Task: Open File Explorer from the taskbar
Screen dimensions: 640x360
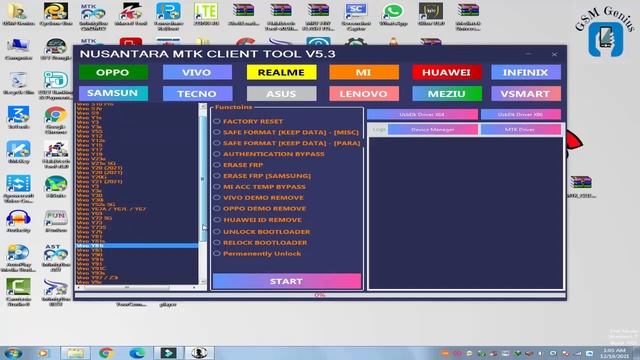Action: click(75, 353)
